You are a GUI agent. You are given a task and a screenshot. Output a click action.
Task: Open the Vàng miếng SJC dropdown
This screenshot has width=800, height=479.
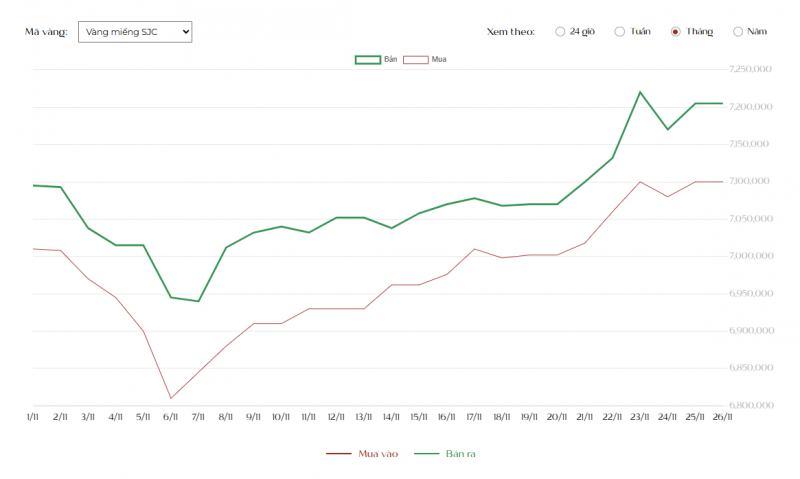(x=134, y=32)
